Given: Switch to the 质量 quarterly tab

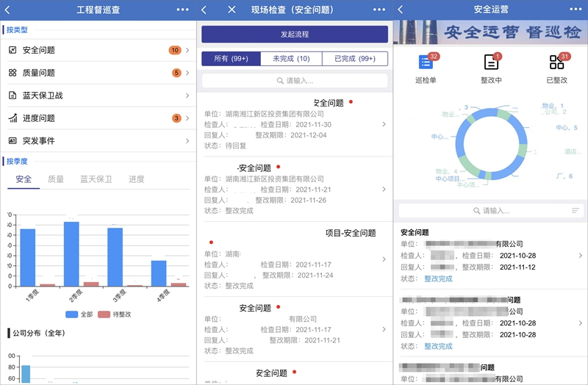Looking at the screenshot, I should click(x=56, y=179).
